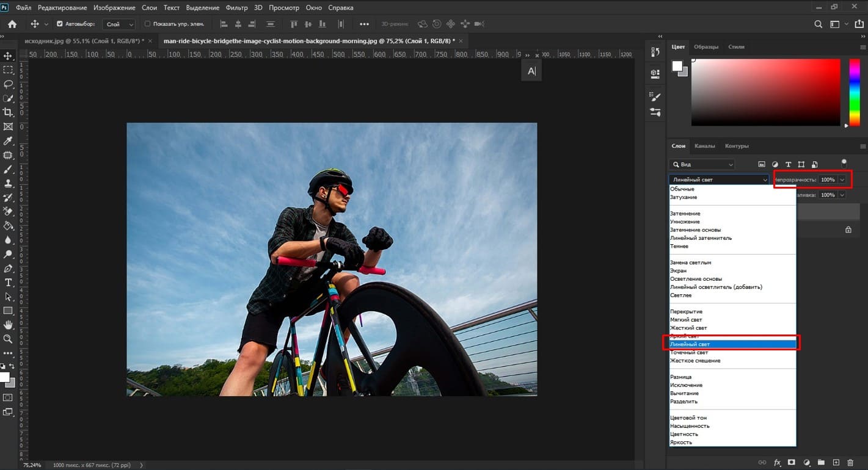The image size is (868, 470).
Task: Open the Вид layer filter dropdown
Action: 702,164
